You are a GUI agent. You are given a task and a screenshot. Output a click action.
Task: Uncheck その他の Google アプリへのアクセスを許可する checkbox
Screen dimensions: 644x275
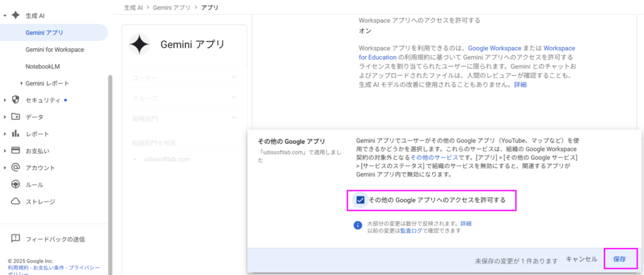[x=360, y=200]
